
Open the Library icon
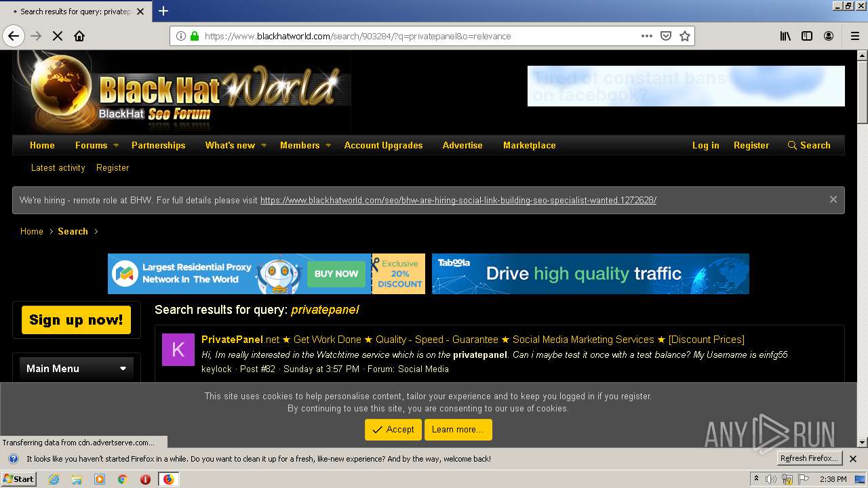(785, 36)
